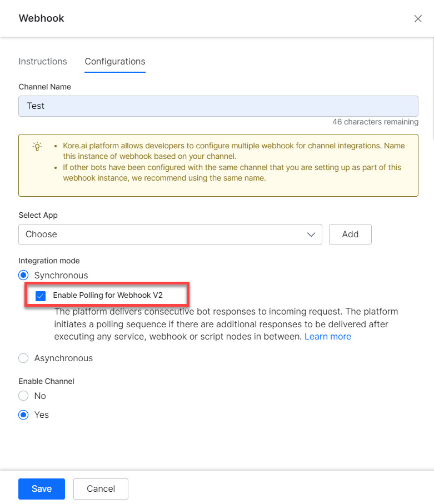Open the Learn more link
Screen dimensions: 434x504
(x=328, y=337)
